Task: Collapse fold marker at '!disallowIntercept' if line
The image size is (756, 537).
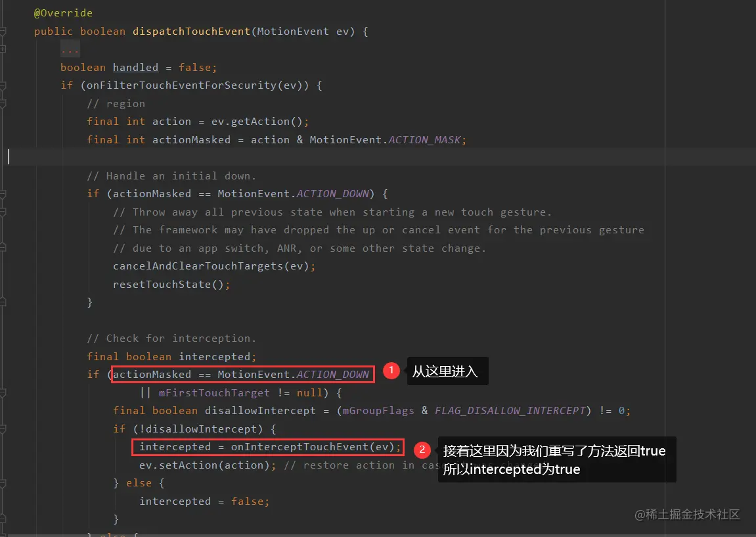Action: 3,429
